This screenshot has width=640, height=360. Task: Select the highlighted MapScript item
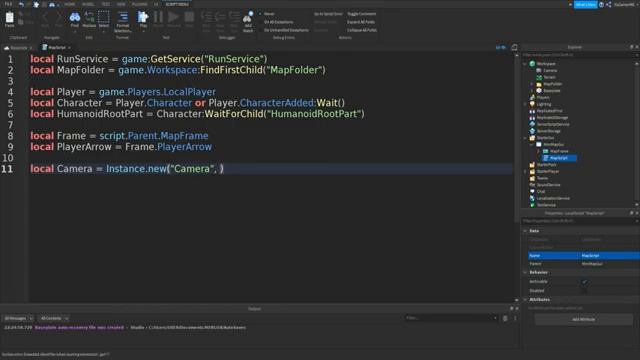pos(559,158)
